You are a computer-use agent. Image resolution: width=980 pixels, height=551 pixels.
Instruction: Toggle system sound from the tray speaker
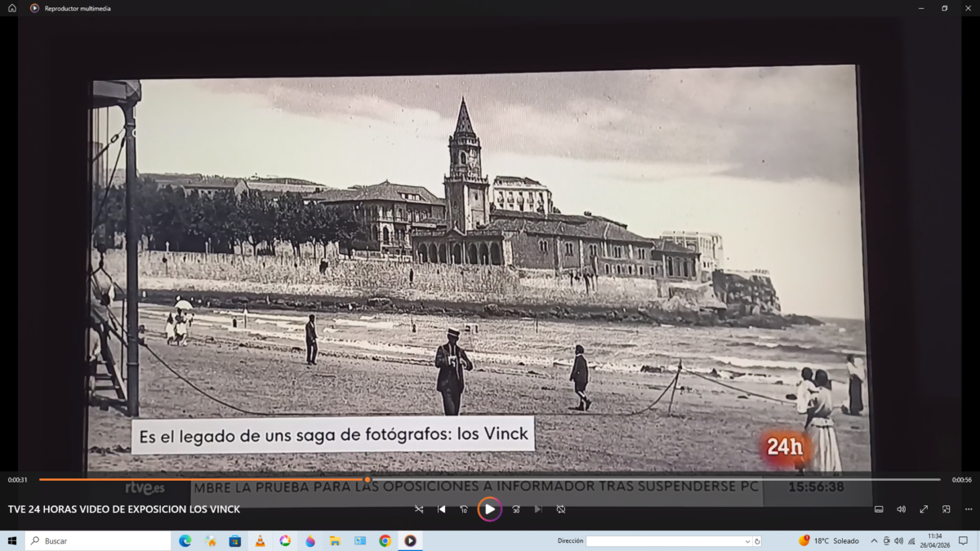[898, 541]
